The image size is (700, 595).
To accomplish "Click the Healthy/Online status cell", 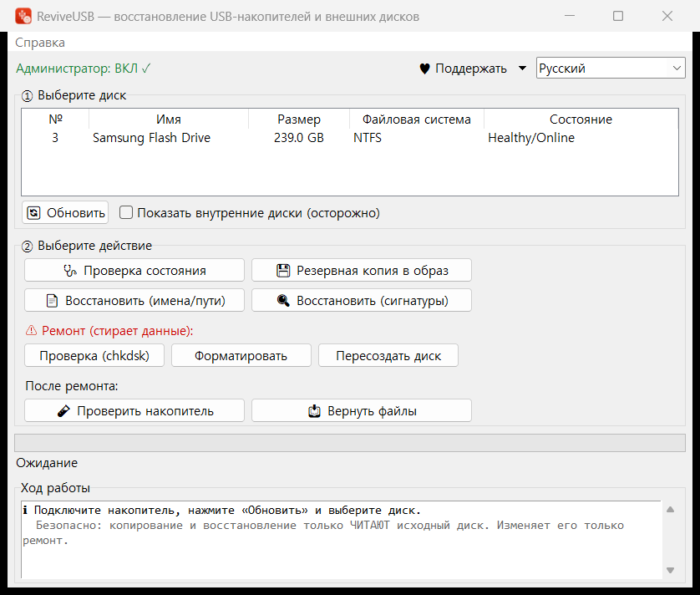I will [x=531, y=138].
